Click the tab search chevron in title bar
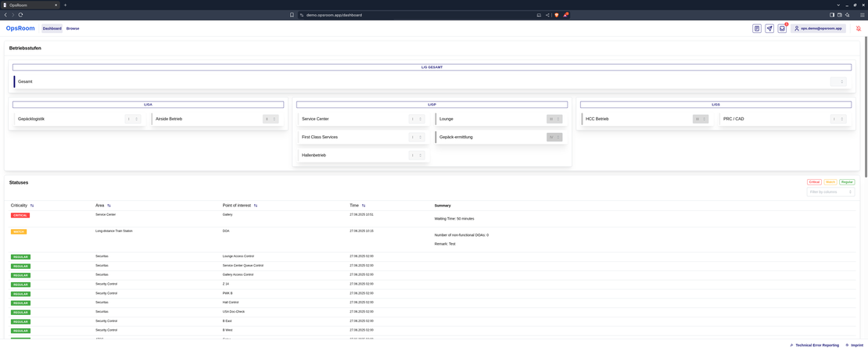 click(x=838, y=5)
